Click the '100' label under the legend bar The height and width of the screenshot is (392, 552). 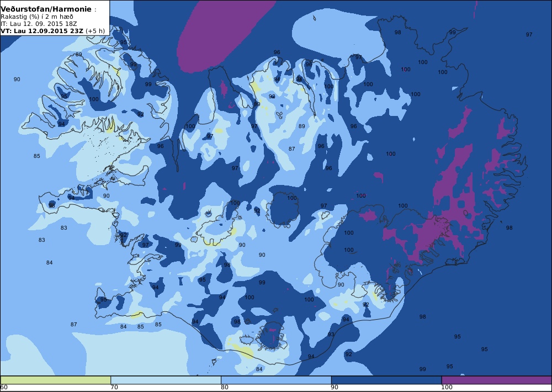[447, 388]
